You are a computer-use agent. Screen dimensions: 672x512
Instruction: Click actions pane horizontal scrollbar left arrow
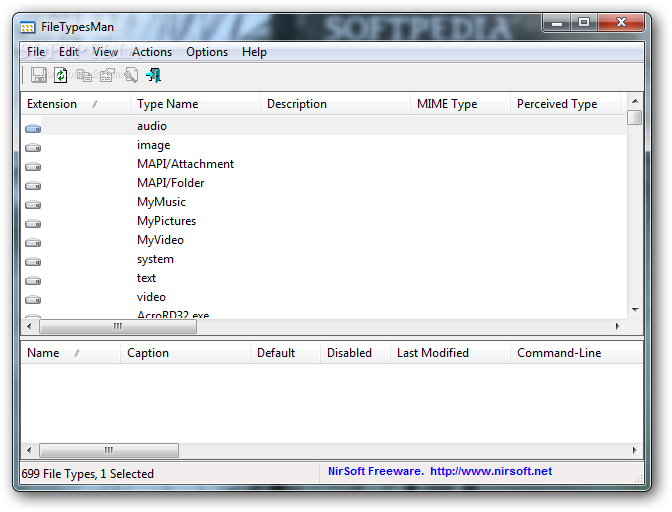(x=29, y=451)
